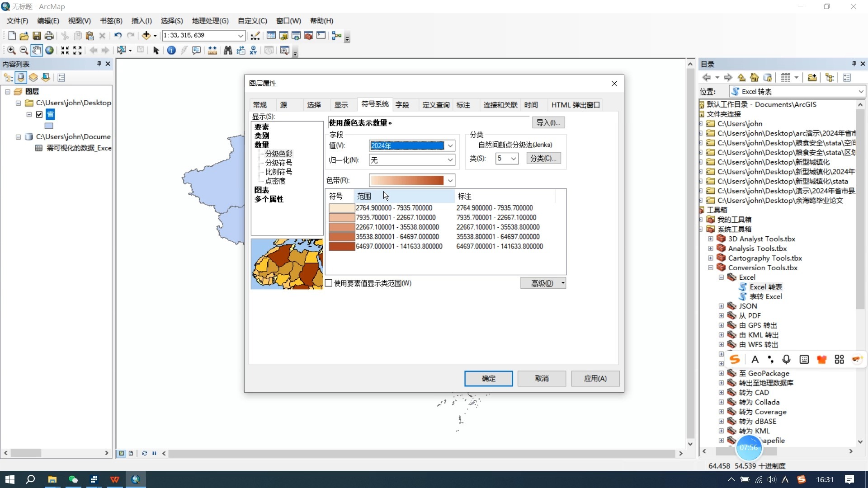Collapse the Conversion Tools.tbx tree node
Screen dimensions: 868x488
pyautogui.click(x=711, y=267)
